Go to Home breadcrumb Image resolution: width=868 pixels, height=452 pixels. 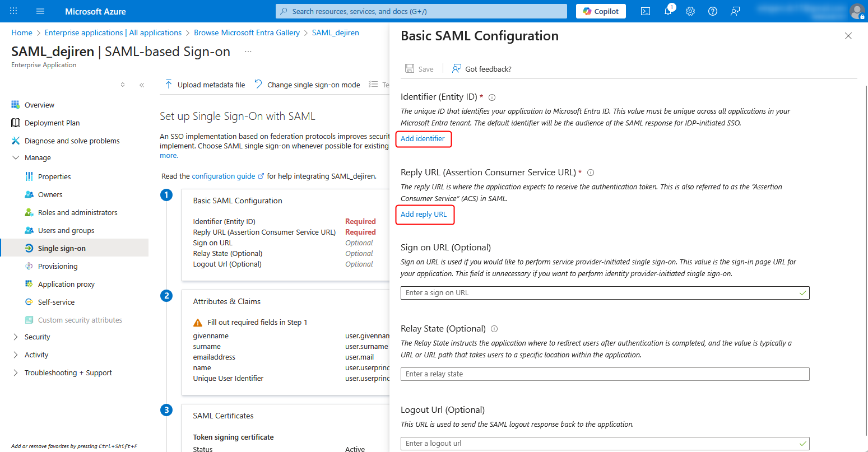coord(22,32)
